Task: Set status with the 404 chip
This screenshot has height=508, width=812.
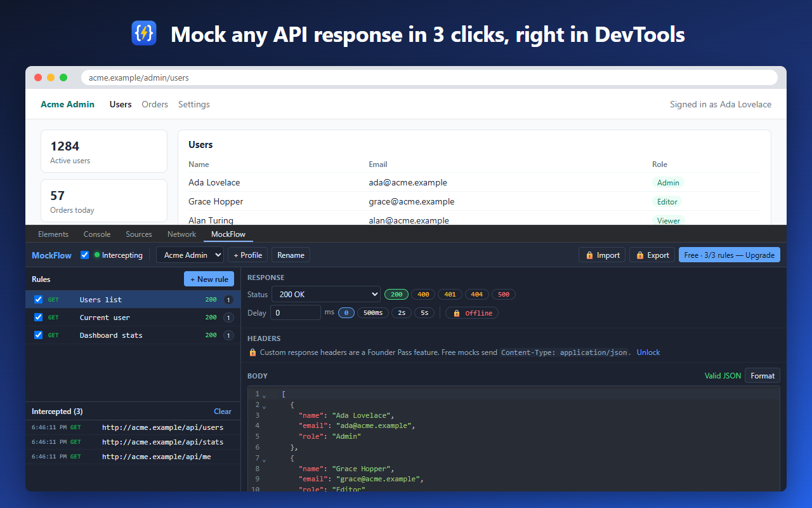Action: [477, 295]
